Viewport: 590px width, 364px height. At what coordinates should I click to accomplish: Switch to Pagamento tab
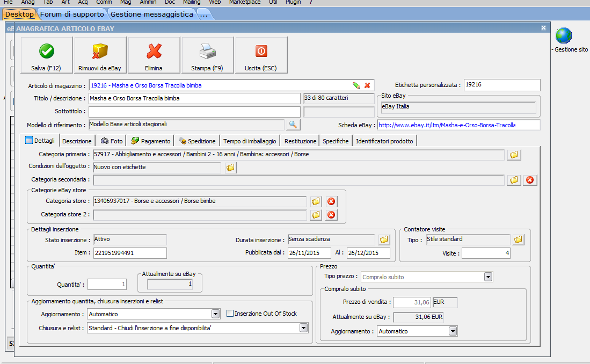tap(151, 141)
